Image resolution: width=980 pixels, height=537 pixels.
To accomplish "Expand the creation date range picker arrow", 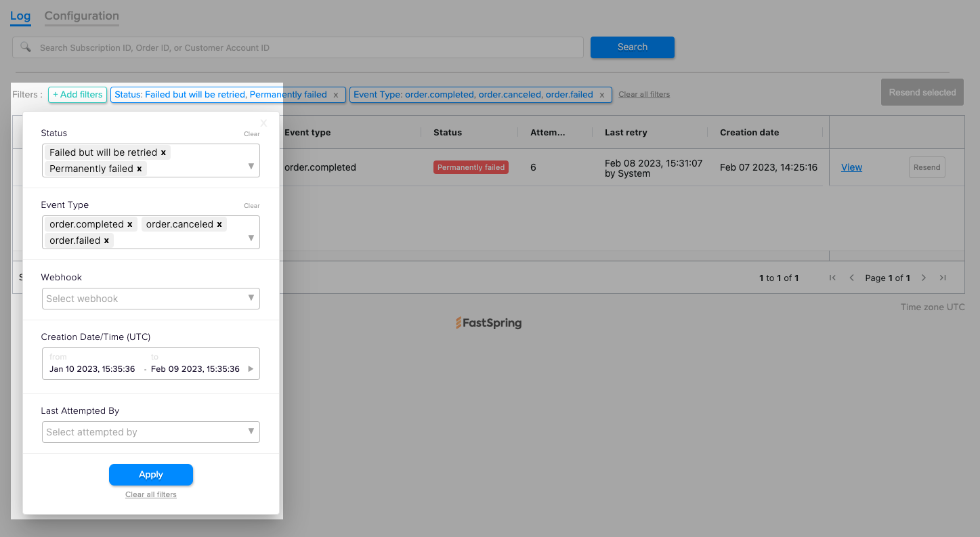I will click(x=251, y=369).
